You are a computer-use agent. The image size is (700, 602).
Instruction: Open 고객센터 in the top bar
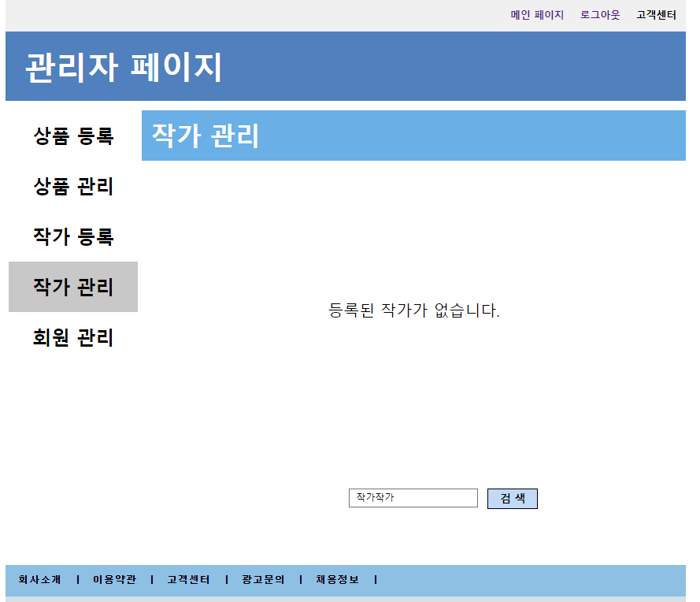[x=656, y=15]
